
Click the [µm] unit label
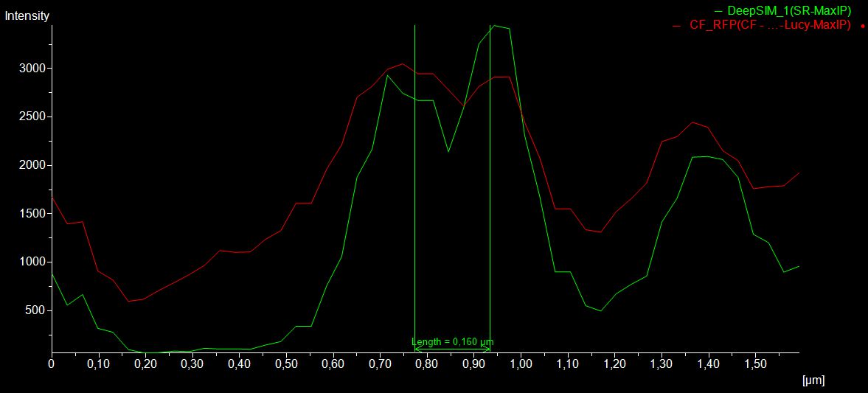[x=813, y=380]
